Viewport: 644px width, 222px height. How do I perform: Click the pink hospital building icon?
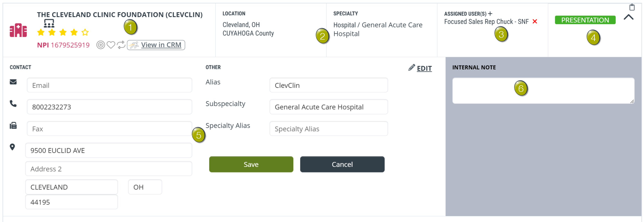click(x=18, y=30)
